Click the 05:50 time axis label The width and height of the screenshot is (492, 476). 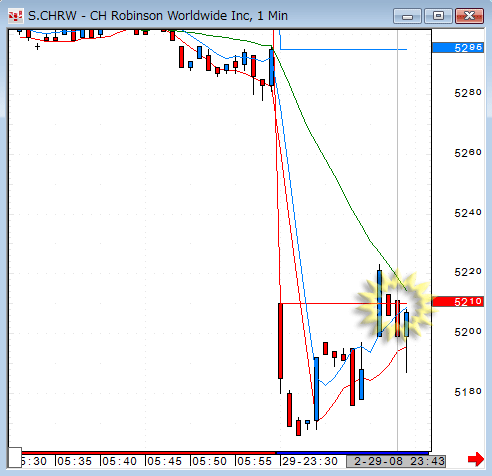pyautogui.click(x=210, y=461)
